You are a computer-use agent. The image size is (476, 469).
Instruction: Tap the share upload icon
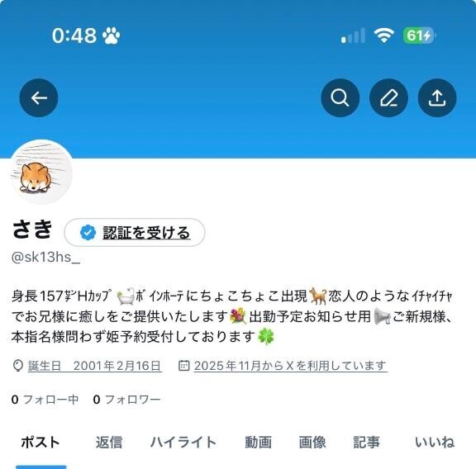437,98
